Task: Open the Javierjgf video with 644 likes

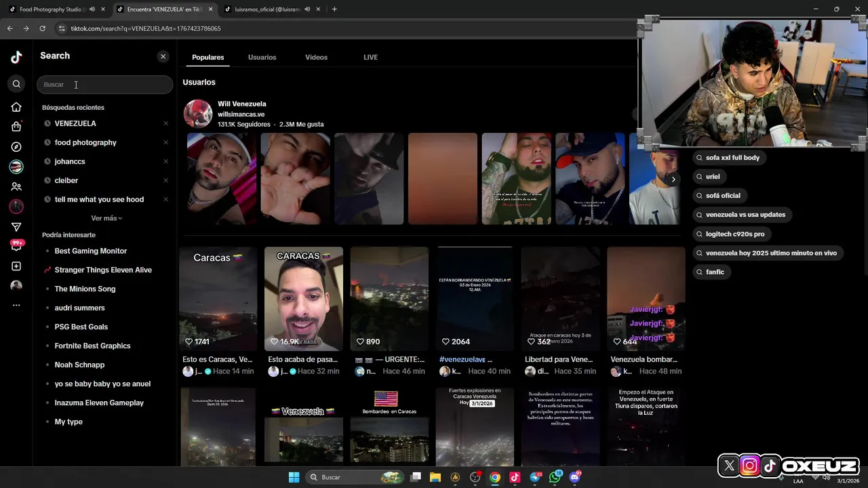Action: click(646, 298)
